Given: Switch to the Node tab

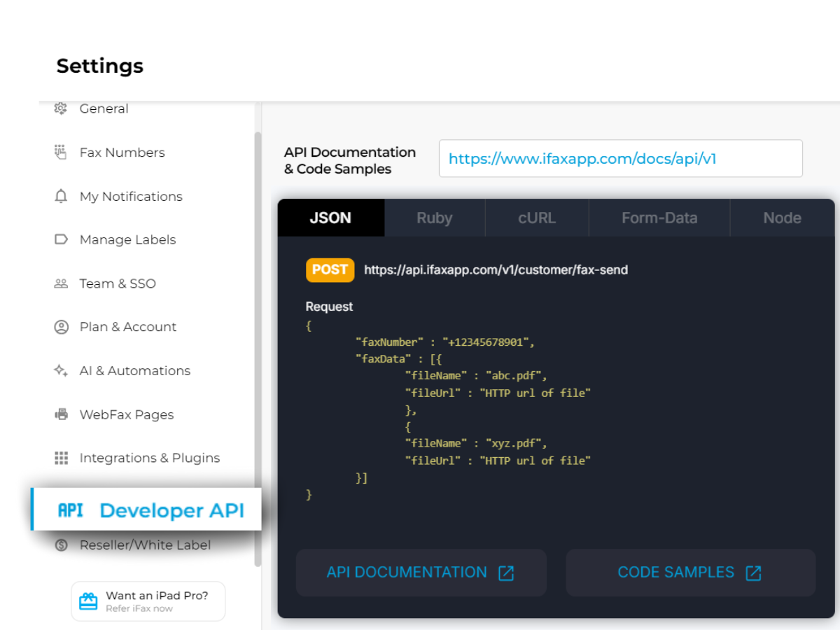Looking at the screenshot, I should (782, 218).
